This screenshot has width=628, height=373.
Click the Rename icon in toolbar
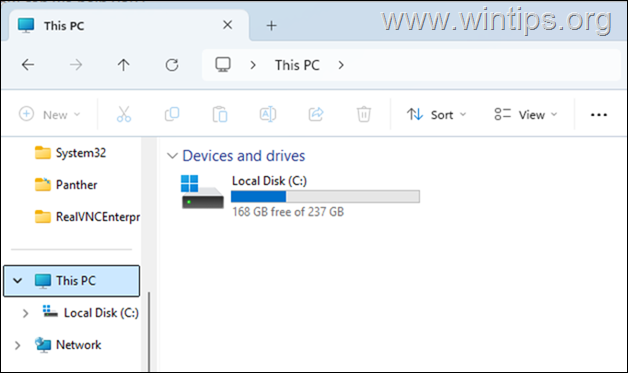pyautogui.click(x=268, y=115)
